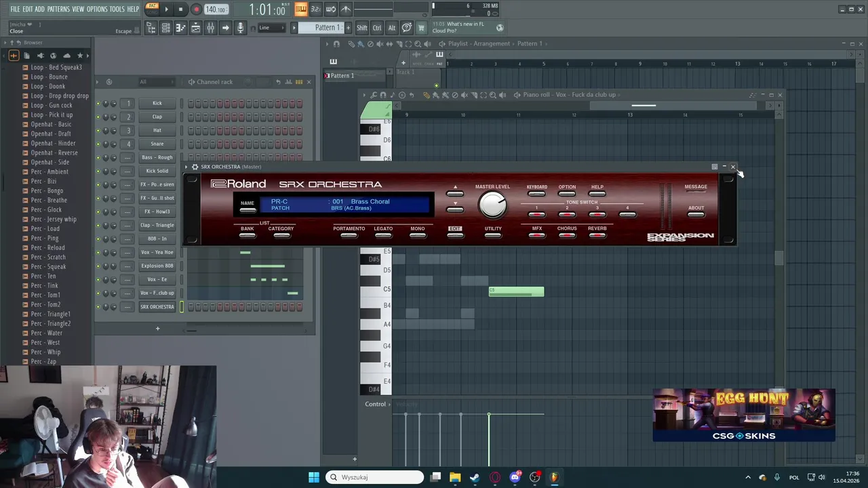Select the SRX ORCHESTRA channel button

click(x=157, y=306)
